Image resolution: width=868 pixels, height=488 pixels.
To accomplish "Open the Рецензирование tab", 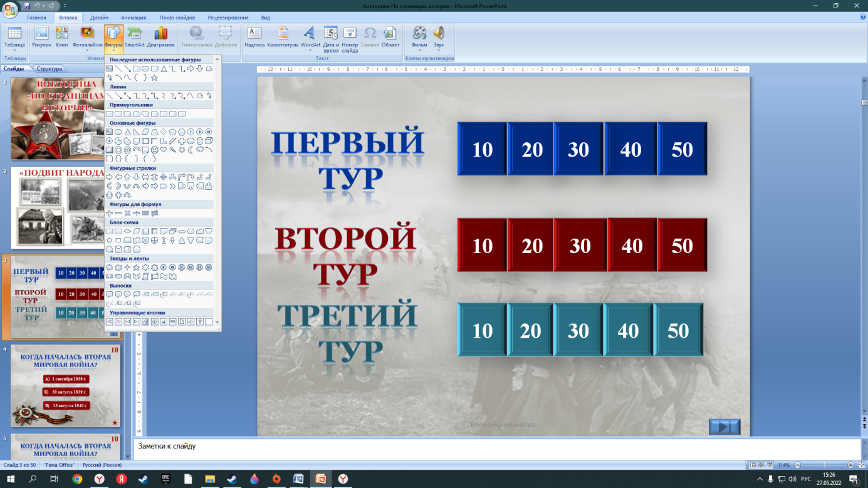I will click(x=227, y=18).
